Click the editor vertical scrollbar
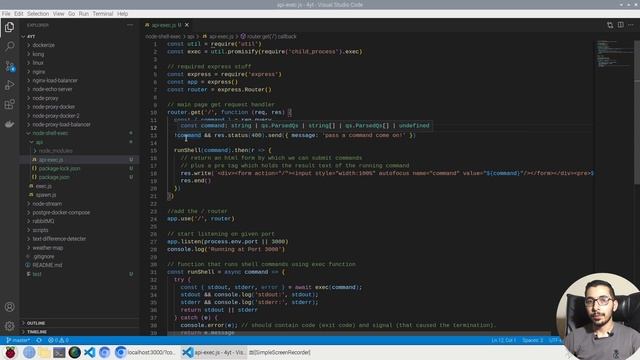Screen dimensions: 640x360 pos(637,112)
